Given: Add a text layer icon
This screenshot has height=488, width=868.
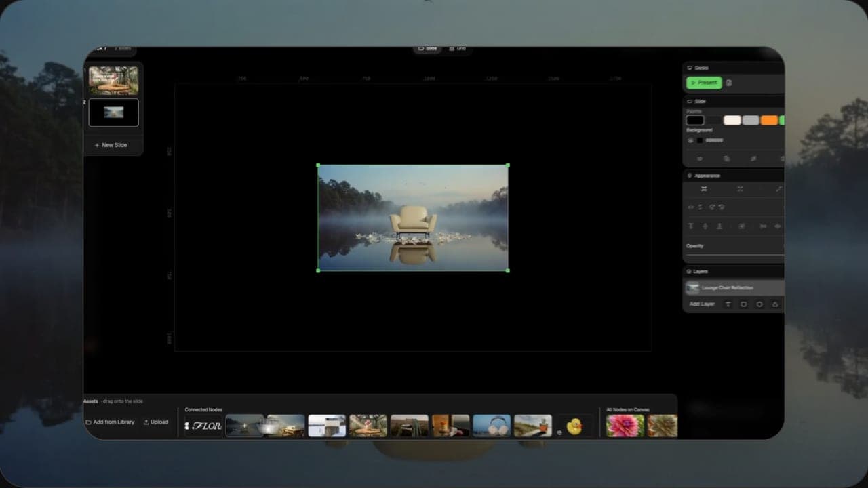Looking at the screenshot, I should pos(728,304).
